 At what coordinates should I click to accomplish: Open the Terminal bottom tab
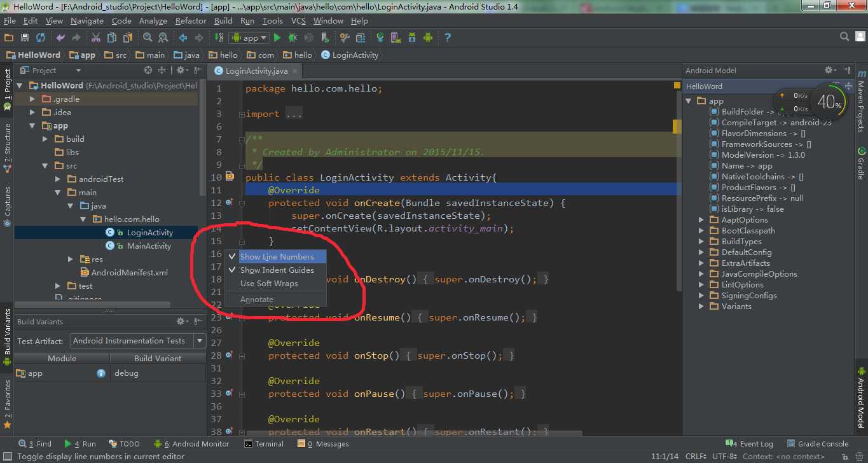[264, 444]
